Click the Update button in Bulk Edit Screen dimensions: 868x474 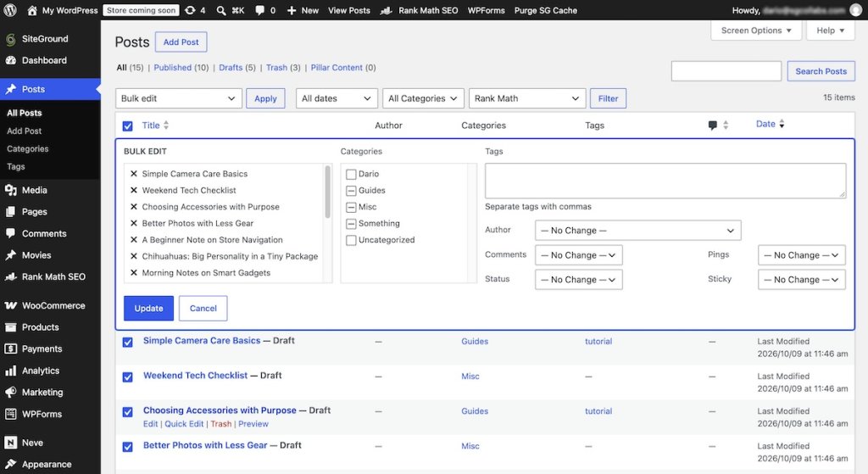pyautogui.click(x=148, y=308)
